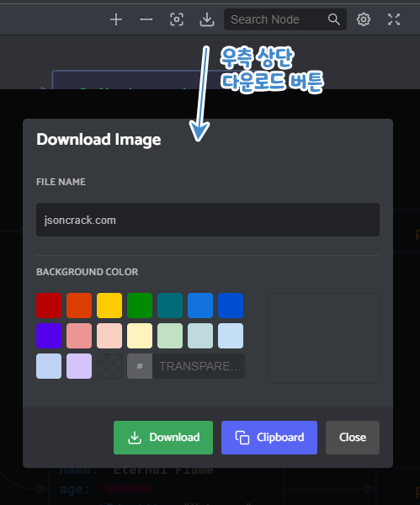Viewport: 420px width, 505px height.
Task: Toggle fullscreen with the expand icon
Action: point(394,19)
